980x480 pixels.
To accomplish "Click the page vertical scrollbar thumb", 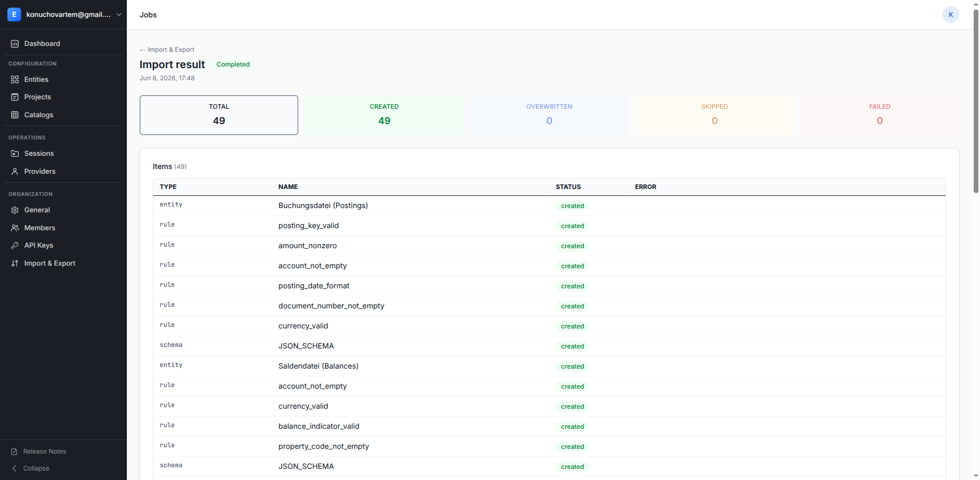I will 976,100.
